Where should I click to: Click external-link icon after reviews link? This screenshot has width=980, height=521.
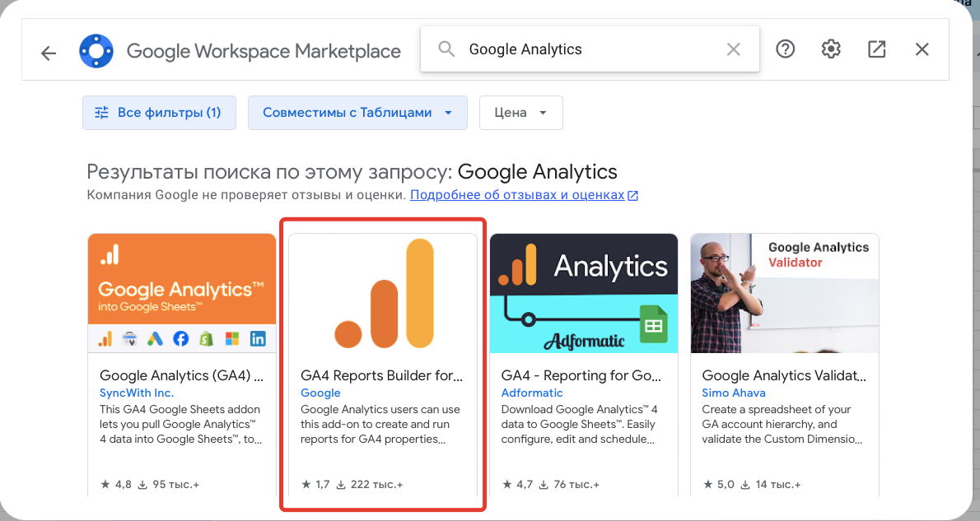point(632,196)
